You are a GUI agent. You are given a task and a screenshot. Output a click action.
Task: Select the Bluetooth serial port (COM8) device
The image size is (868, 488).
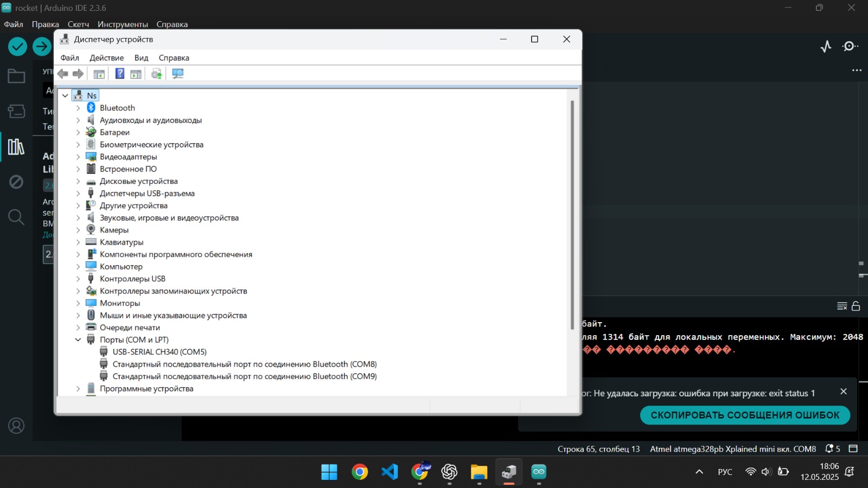[244, 364]
